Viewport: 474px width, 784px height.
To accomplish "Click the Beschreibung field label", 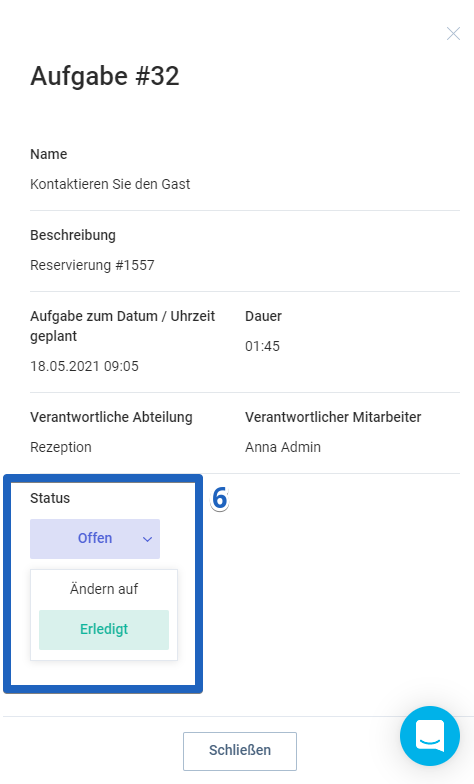I will 72,235.
